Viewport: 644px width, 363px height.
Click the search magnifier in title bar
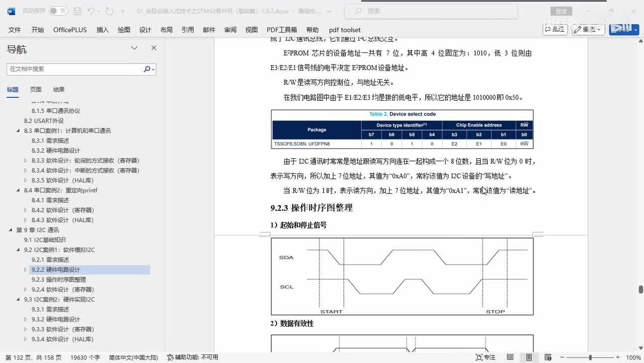[x=357, y=11]
